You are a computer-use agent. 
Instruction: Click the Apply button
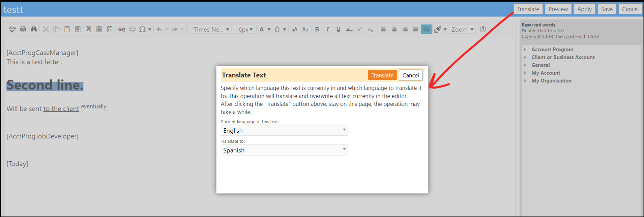click(x=584, y=9)
